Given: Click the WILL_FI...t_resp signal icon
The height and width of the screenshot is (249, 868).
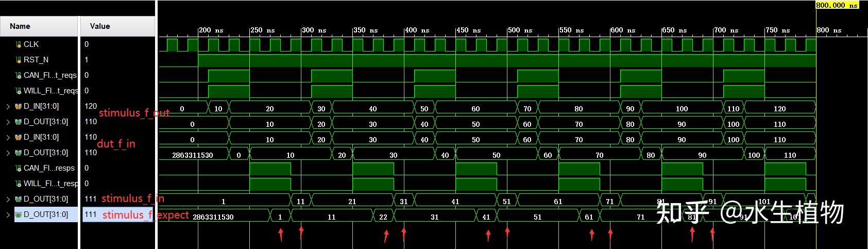Looking at the screenshot, I should (19, 184).
